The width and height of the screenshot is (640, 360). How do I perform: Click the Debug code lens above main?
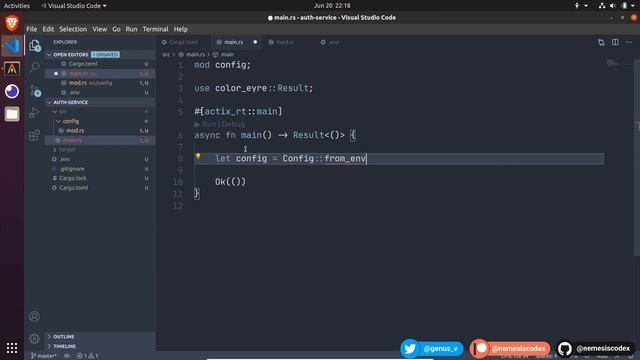(233, 124)
